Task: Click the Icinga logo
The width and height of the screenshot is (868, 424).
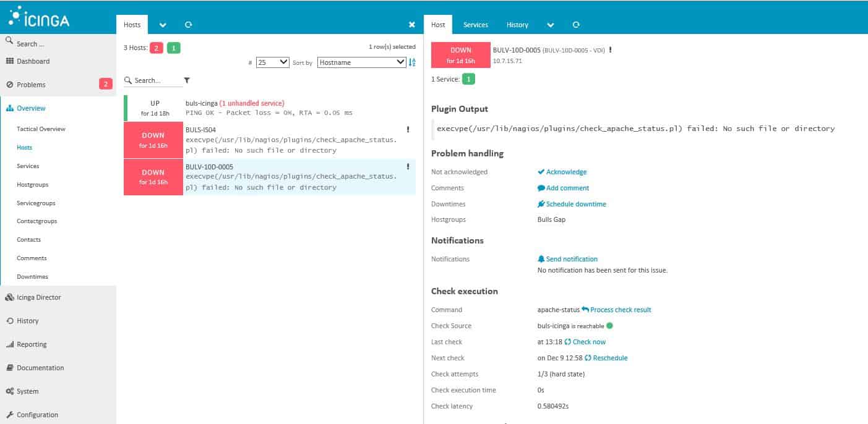Action: (x=39, y=17)
